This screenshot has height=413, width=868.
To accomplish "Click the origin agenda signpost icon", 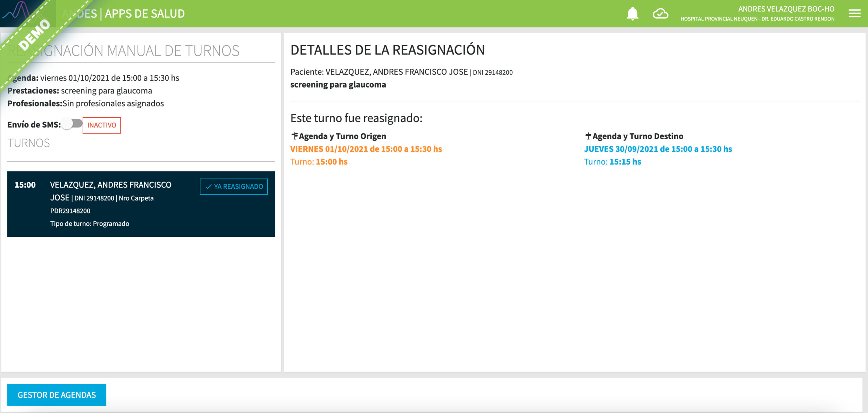I will tap(294, 136).
